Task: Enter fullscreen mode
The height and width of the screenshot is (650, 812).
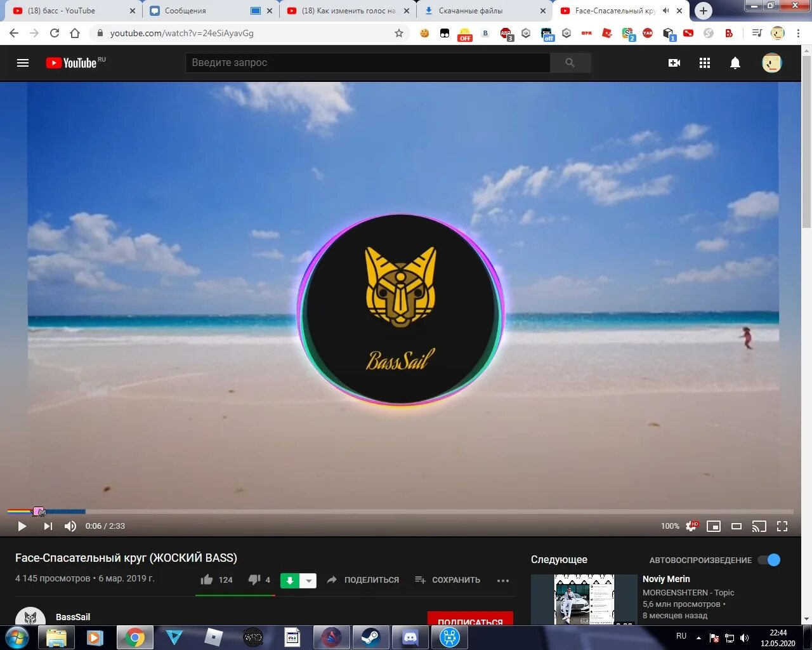Action: tap(782, 526)
